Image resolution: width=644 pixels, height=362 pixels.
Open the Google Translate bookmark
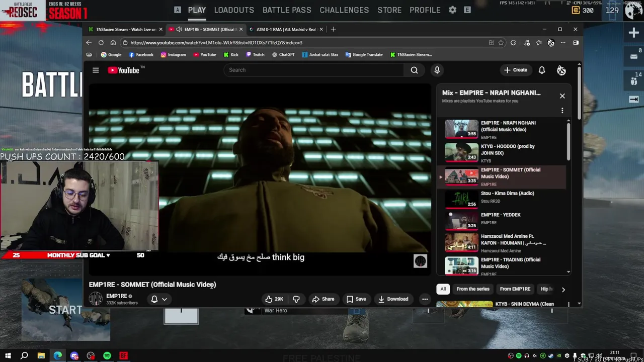(363, 55)
